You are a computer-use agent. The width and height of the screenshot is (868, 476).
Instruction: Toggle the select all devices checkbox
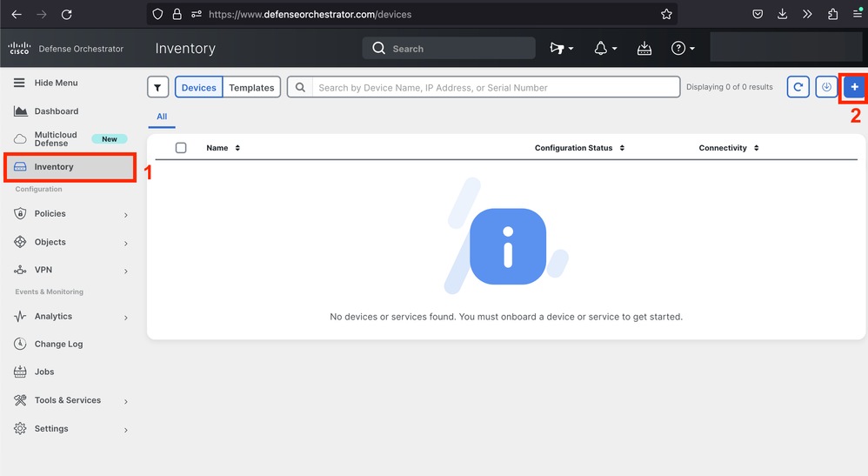coord(181,148)
